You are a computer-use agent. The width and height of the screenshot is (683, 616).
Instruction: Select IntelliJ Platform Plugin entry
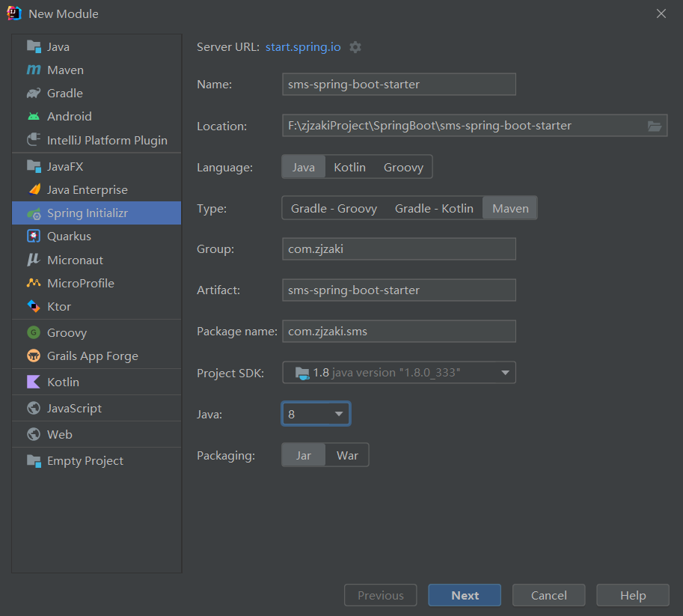97,140
